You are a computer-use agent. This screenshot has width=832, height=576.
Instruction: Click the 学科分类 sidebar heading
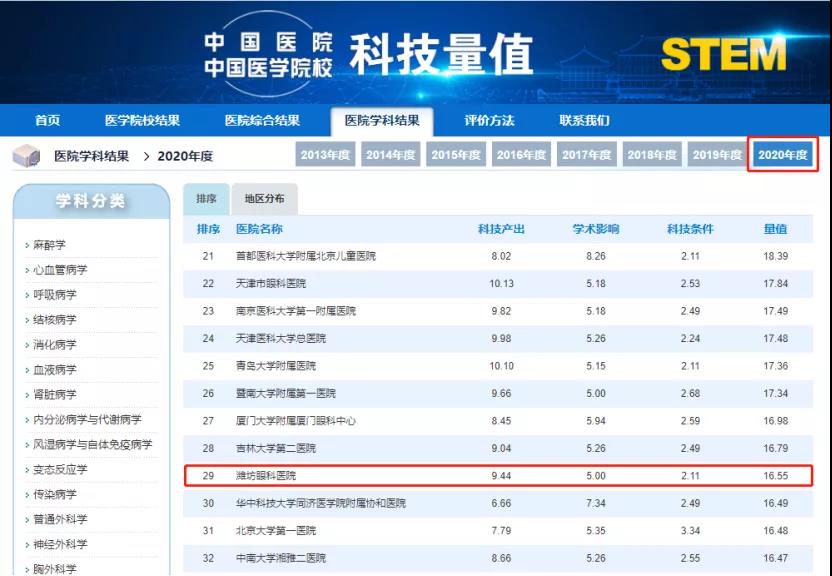tap(91, 200)
